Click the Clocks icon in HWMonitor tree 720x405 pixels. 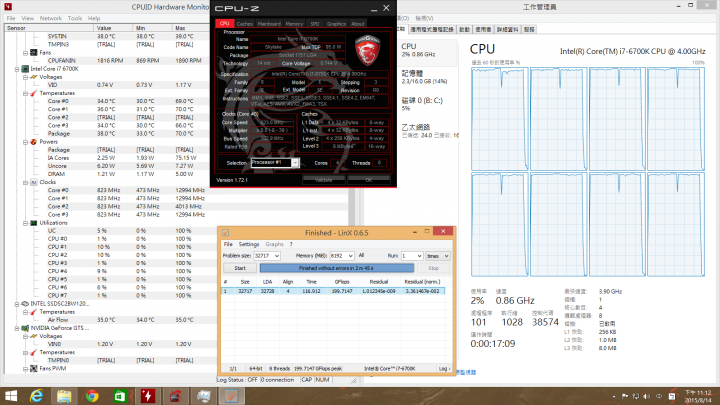[34, 182]
